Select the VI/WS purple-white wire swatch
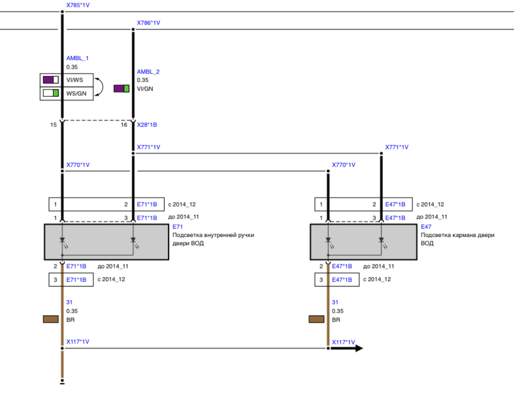Screen dimensions: 514x420 point(51,80)
